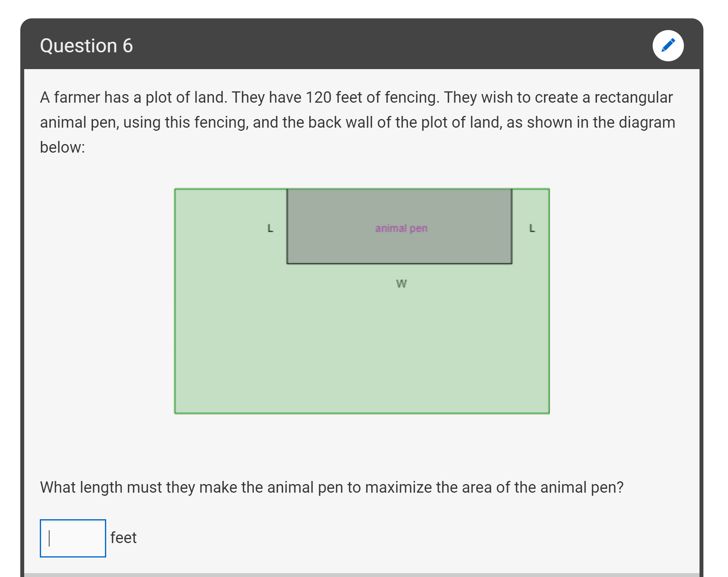Focus the answer input box before feet
This screenshot has width=728, height=577.
[73, 538]
